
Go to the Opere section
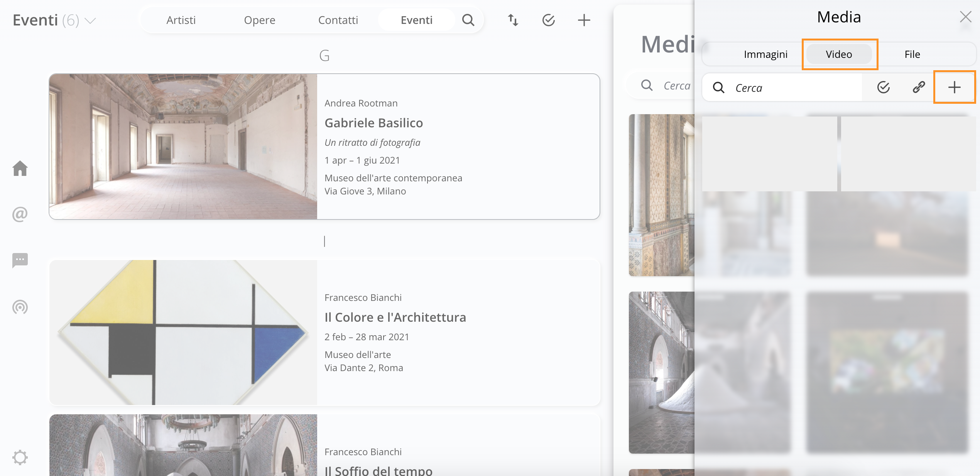[260, 20]
